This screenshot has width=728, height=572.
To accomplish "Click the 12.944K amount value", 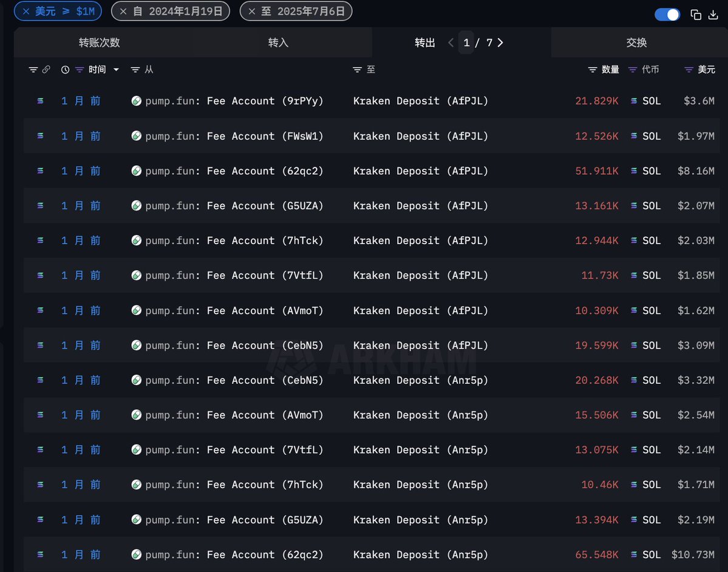I will (597, 240).
